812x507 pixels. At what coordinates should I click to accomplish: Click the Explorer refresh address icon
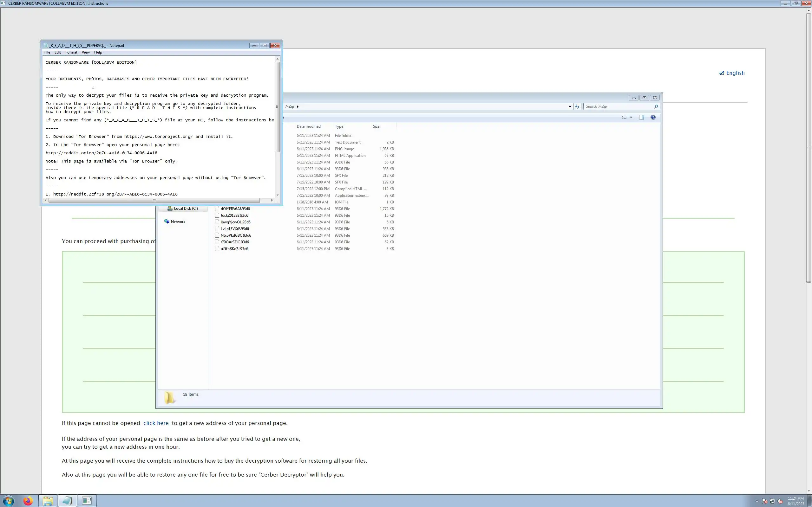tap(577, 107)
